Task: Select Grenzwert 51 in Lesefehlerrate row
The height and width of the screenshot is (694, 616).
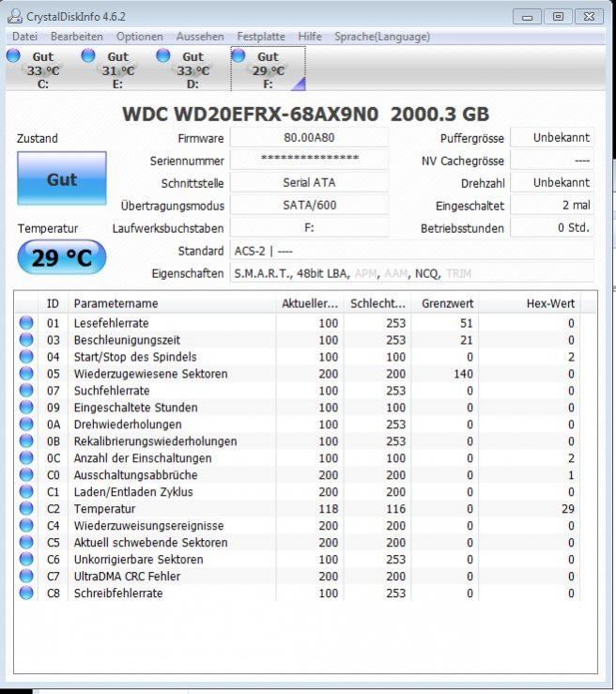Action: click(x=466, y=323)
